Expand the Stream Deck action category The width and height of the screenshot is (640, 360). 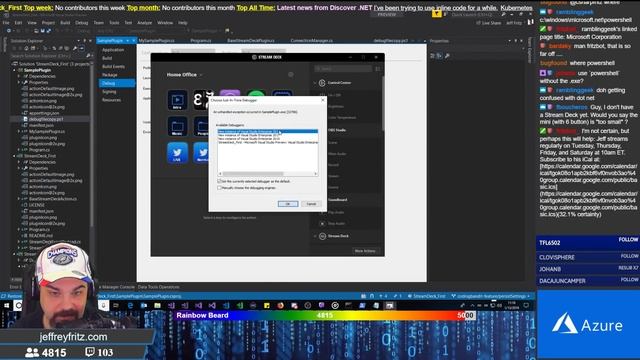316,236
